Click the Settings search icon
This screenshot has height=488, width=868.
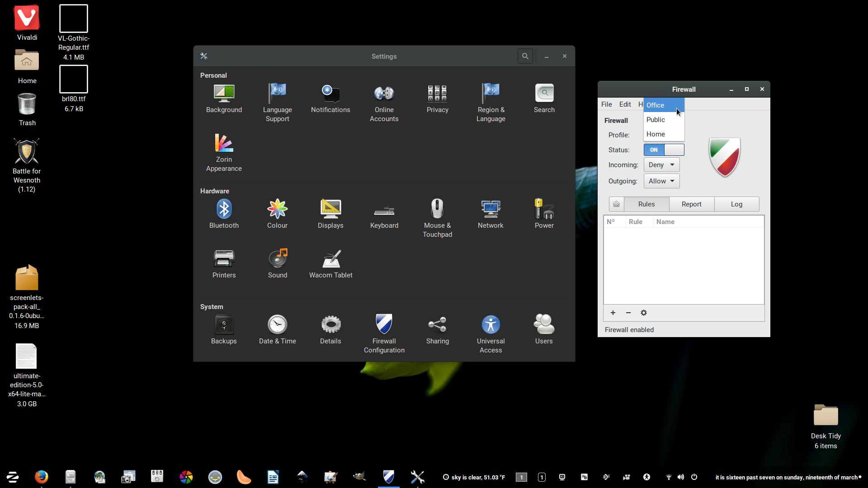(525, 56)
